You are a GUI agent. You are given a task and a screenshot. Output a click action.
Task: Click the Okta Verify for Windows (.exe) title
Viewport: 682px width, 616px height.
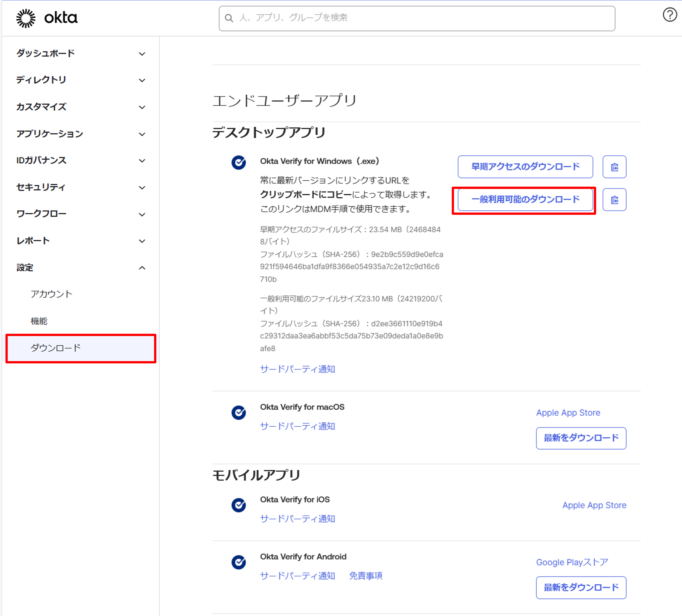[319, 161]
